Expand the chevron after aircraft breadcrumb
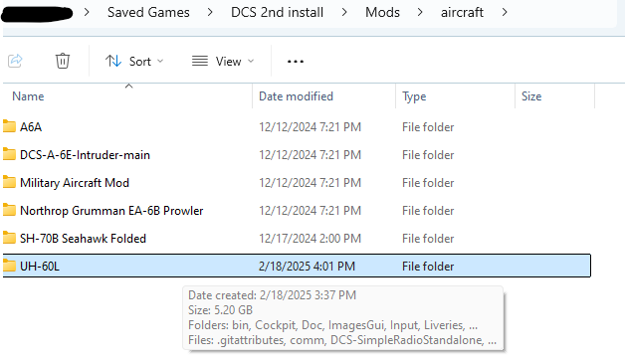This screenshot has height=364, width=625. pyautogui.click(x=505, y=12)
